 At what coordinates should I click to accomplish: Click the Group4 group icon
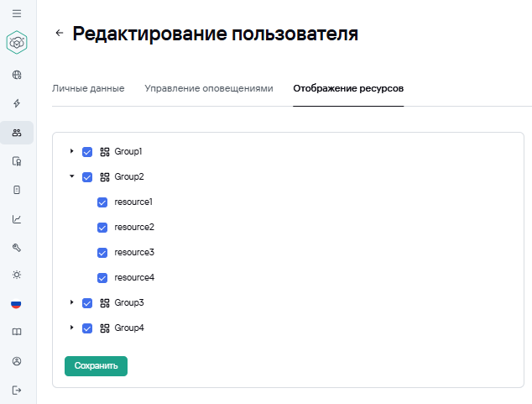coord(105,328)
